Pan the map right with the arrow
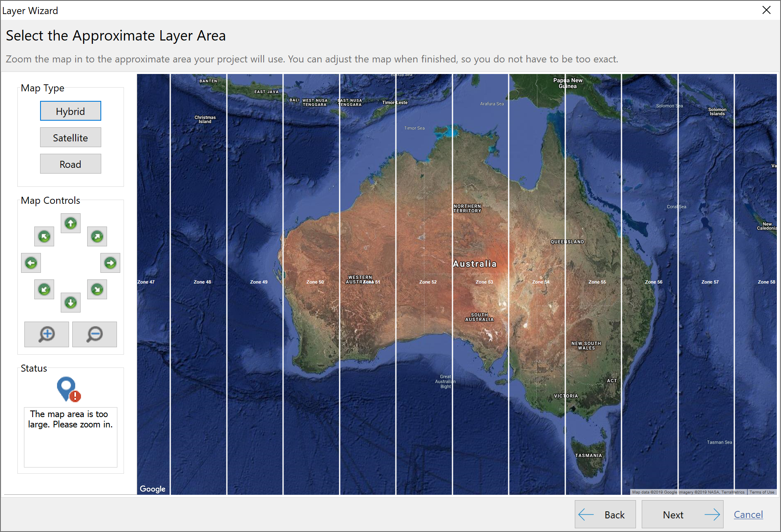Viewport: 781px width, 532px height. 110,263
